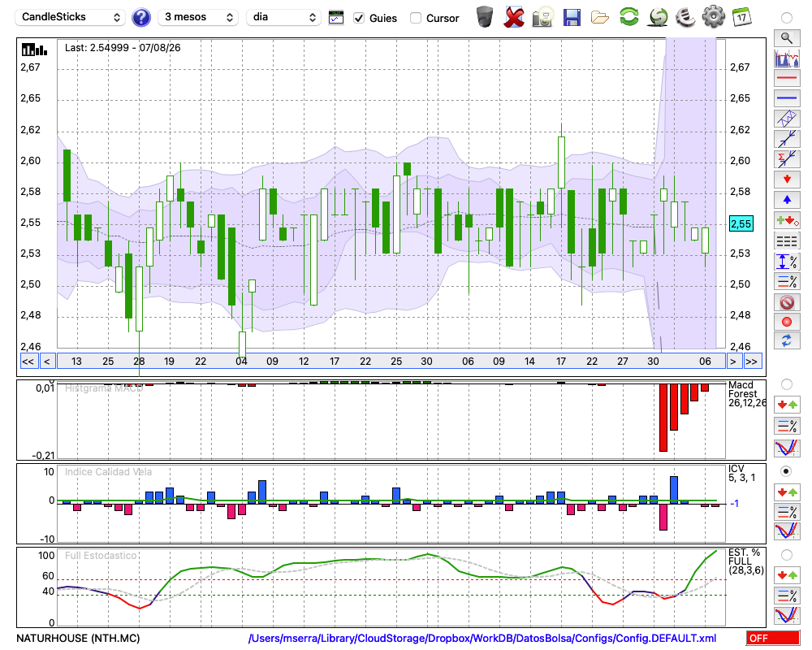Click the date timeline scrollbar
Image resolution: width=812 pixels, height=650 pixels.
[x=391, y=362]
